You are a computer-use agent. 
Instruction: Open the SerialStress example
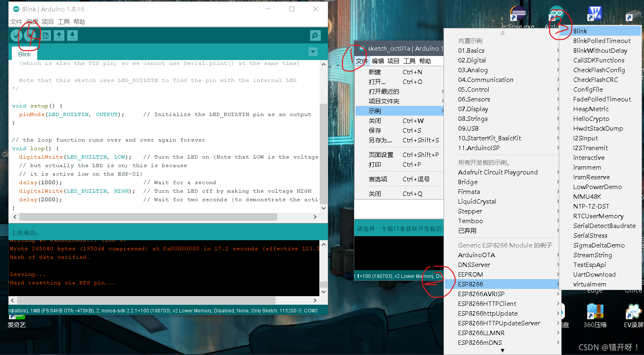[601, 235]
